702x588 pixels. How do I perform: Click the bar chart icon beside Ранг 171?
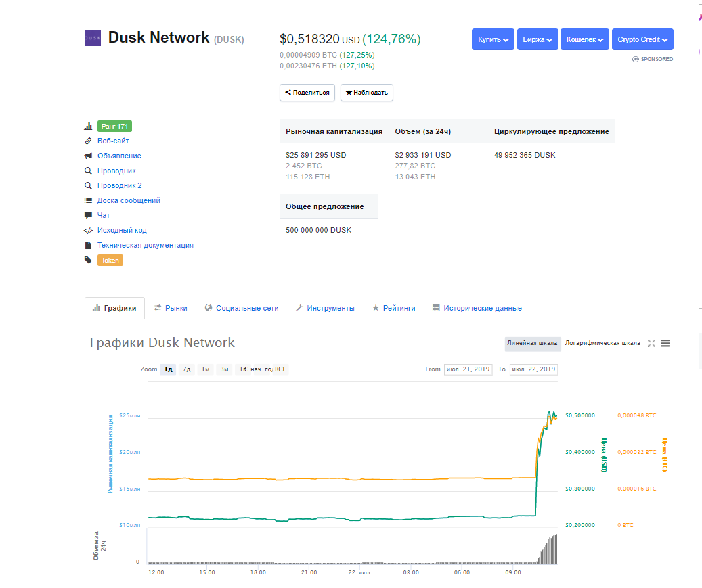click(88, 126)
